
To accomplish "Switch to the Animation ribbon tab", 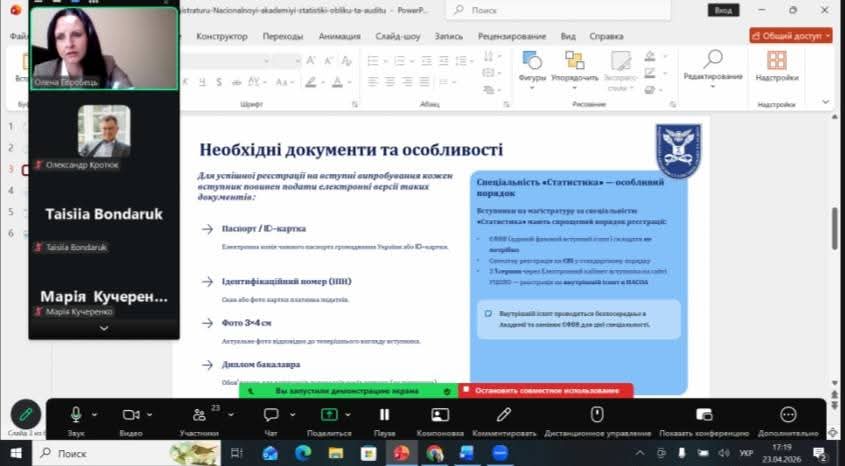I will 339,36.
